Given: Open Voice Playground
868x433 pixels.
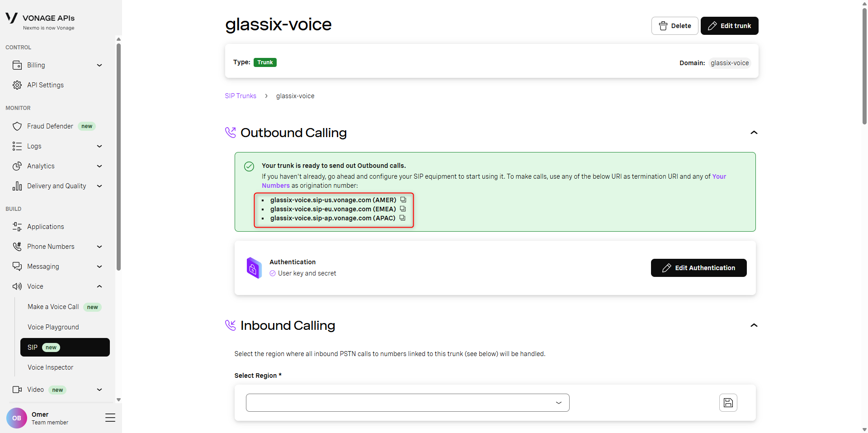Looking at the screenshot, I should (x=53, y=327).
